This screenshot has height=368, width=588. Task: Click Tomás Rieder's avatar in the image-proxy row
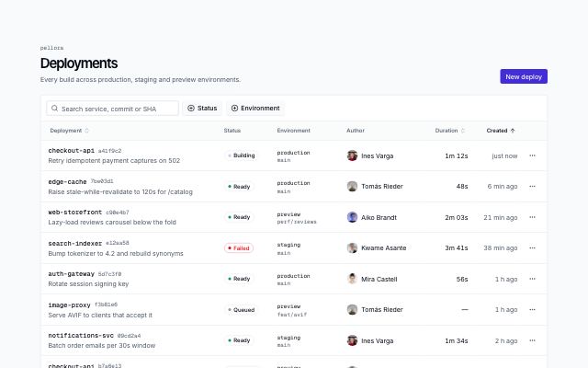pos(352,309)
